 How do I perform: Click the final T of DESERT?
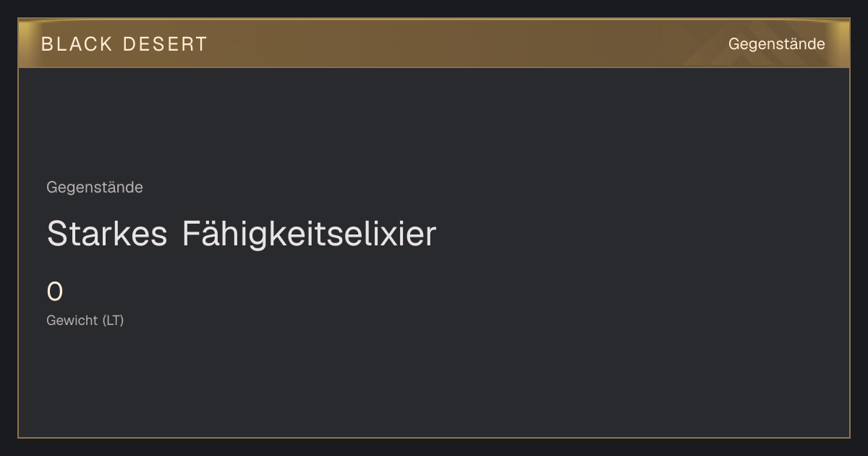(201, 44)
